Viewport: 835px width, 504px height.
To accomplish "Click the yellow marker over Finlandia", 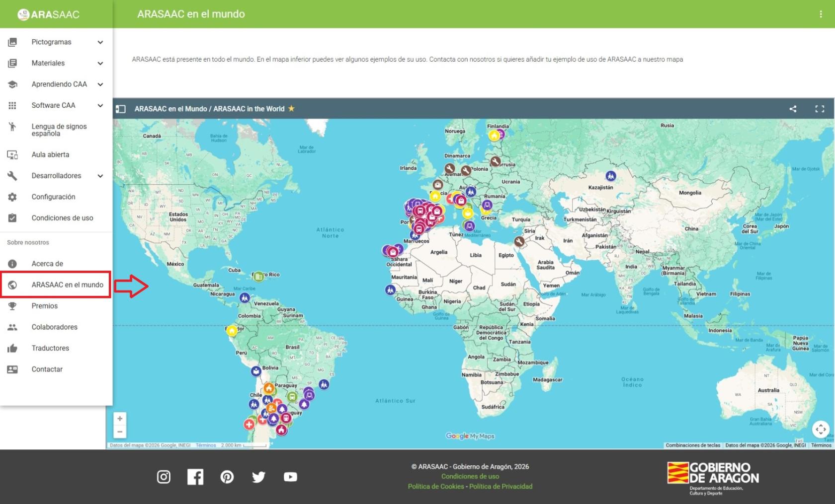I will [x=494, y=135].
